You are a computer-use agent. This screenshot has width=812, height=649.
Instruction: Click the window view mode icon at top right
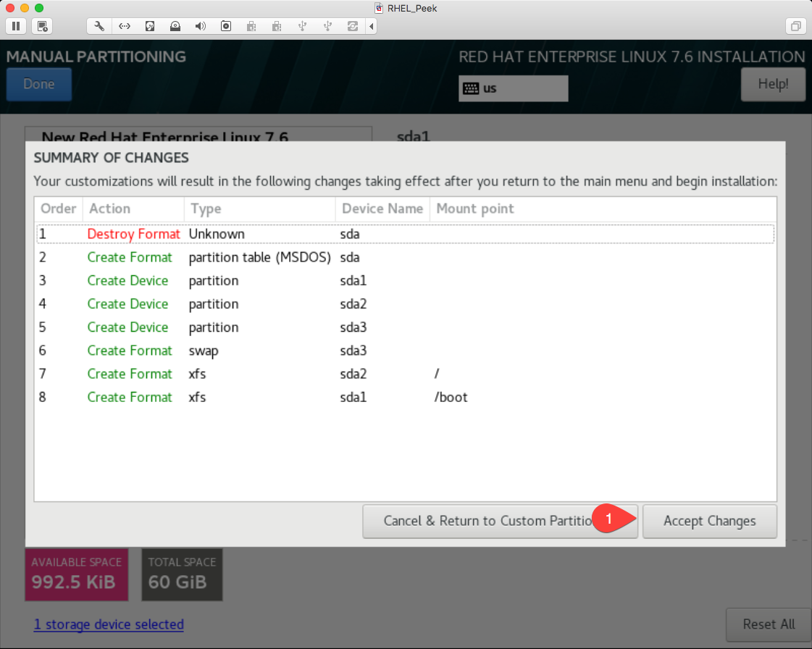pyautogui.click(x=795, y=26)
